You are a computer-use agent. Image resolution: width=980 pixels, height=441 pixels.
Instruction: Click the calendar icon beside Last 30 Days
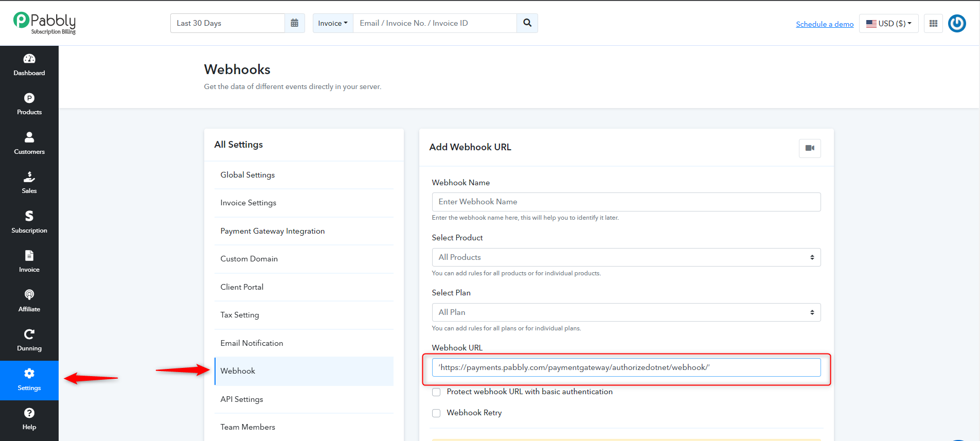[x=294, y=23]
